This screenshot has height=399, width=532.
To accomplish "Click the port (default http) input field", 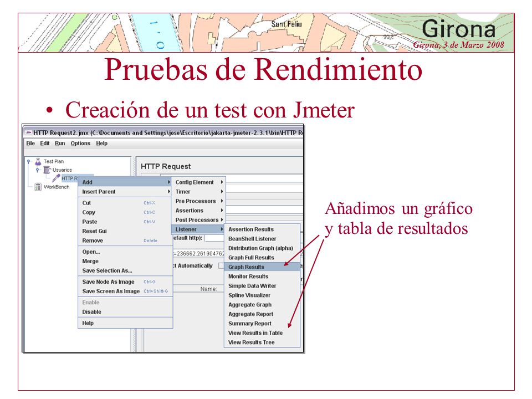I will coord(214,238).
